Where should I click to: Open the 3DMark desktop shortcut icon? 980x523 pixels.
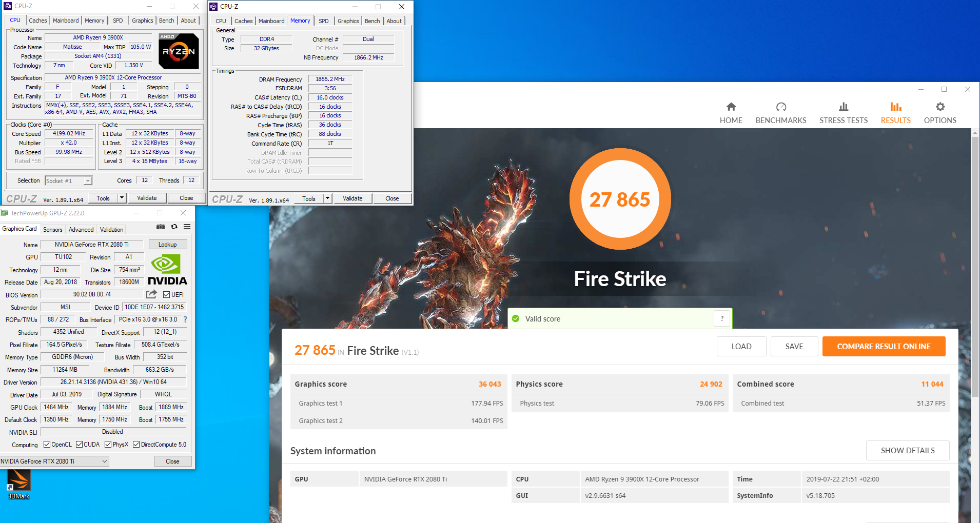tap(19, 484)
